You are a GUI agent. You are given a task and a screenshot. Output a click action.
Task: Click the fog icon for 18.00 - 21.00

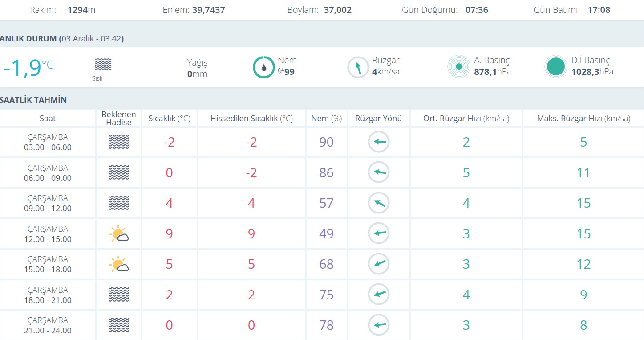pos(119,295)
